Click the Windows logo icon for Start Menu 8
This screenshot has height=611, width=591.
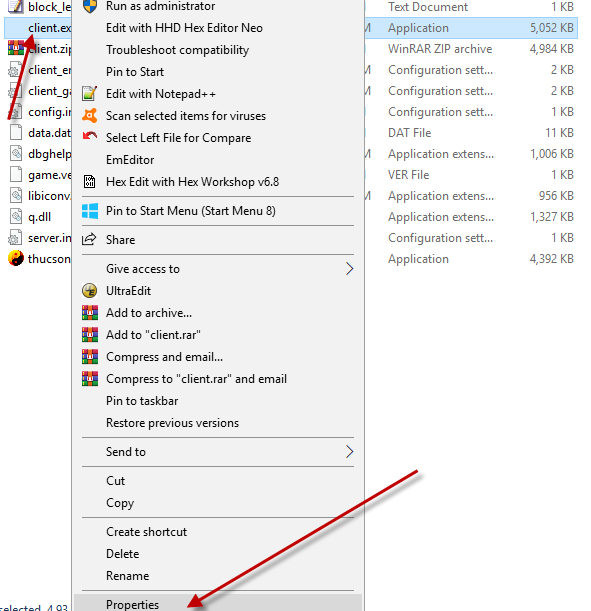click(x=90, y=211)
